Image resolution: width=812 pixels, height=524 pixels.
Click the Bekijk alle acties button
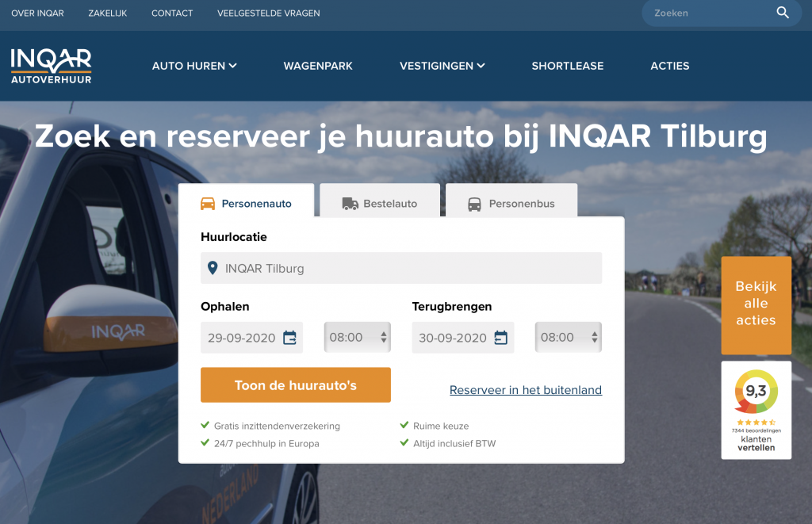pyautogui.click(x=756, y=305)
